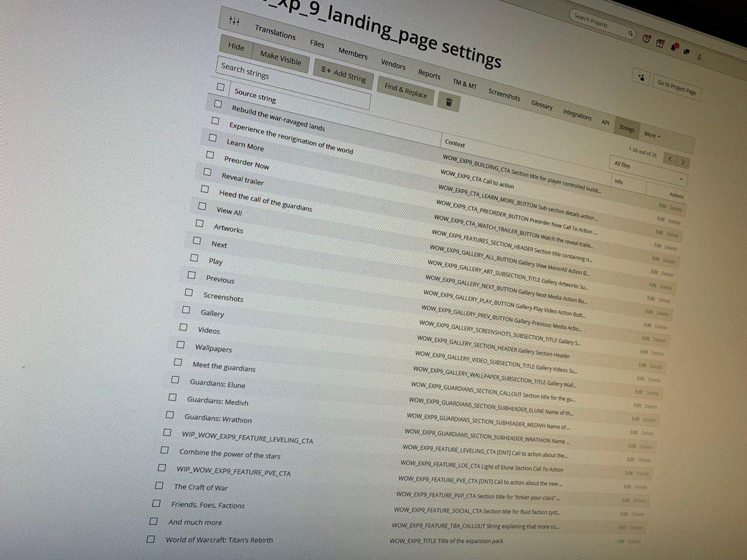Viewport: 747px width, 560px height.
Task: Tick the select-all checkbox beside Source string
Action: coord(220,86)
